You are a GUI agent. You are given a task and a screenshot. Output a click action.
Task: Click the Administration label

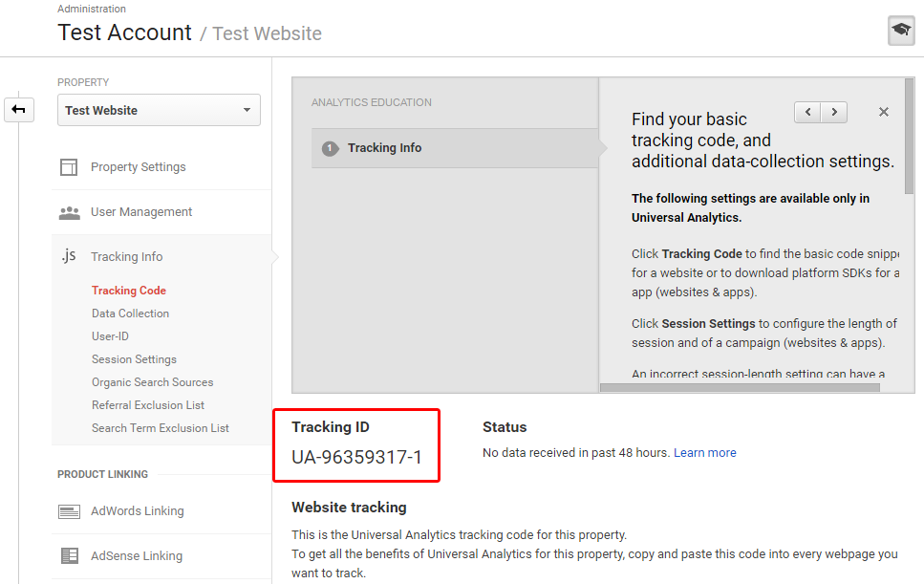[x=92, y=9]
